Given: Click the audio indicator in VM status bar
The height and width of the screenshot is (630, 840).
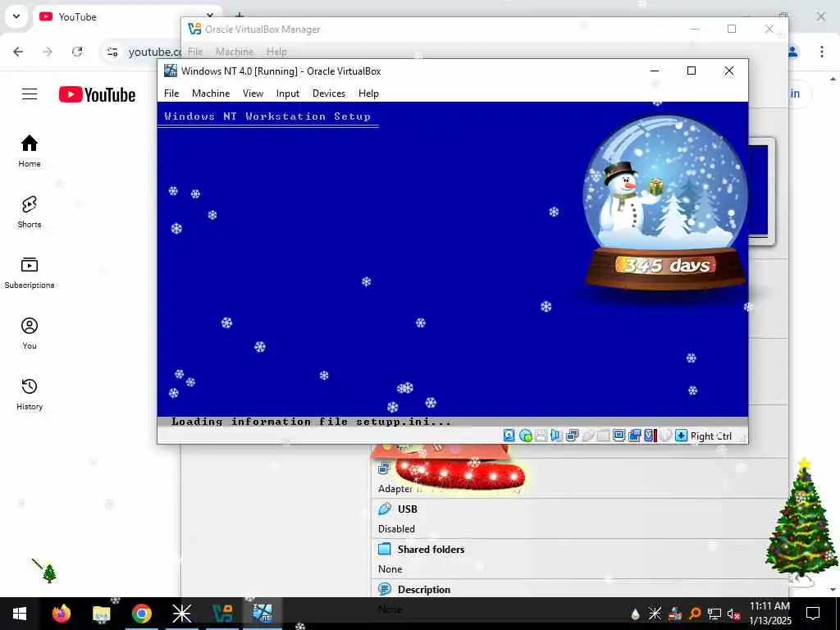Looking at the screenshot, I should (556, 436).
